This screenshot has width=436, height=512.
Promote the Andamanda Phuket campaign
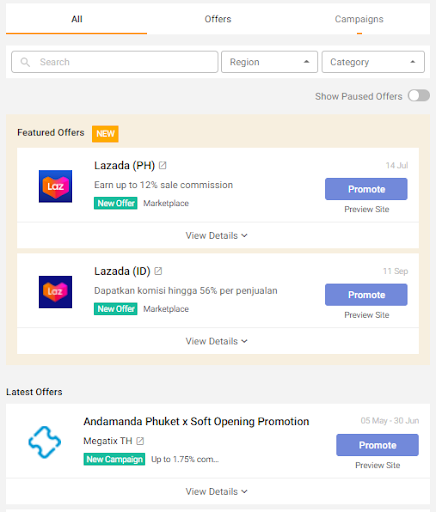[377, 445]
